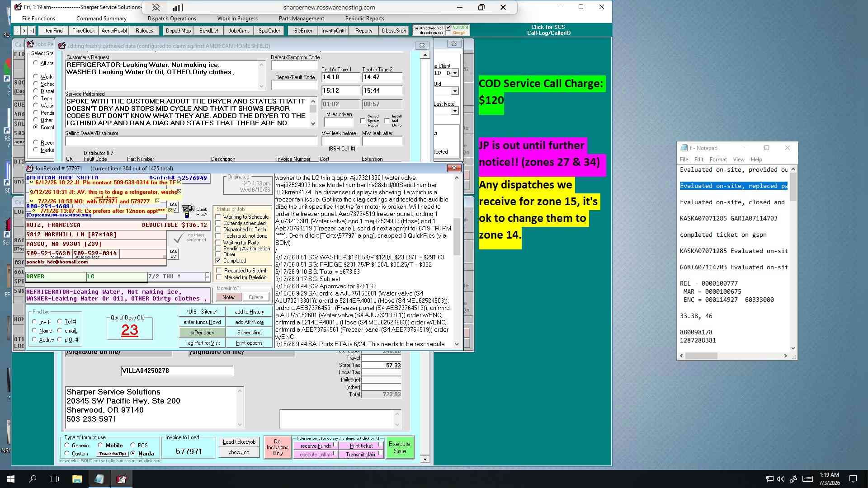Open the Periodic Reports menu
Image resolution: width=868 pixels, height=488 pixels.
tap(364, 19)
